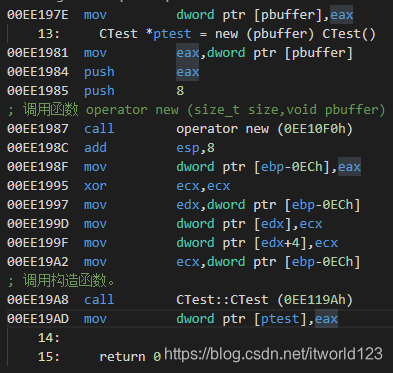The image size is (393, 373).
Task: Click 'call' mnemonic on the 00EE19A8 line
Action: click(x=99, y=300)
